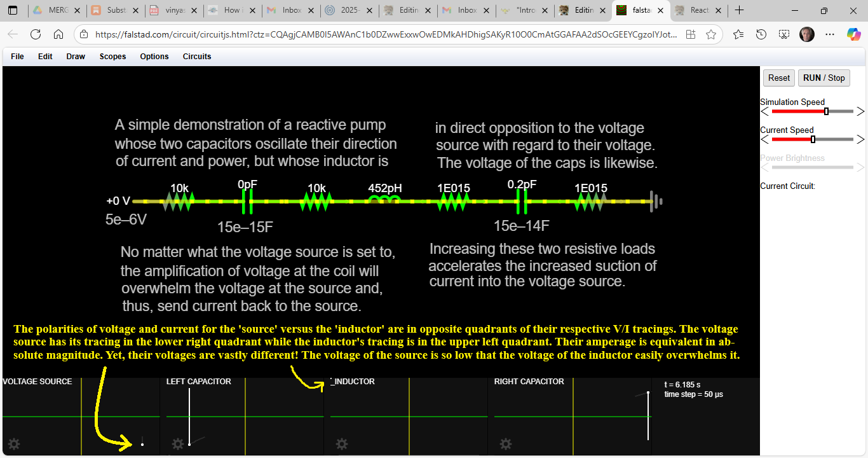Screen dimensions: 868x458
Task: Open the Scopes menu
Action: (x=112, y=57)
